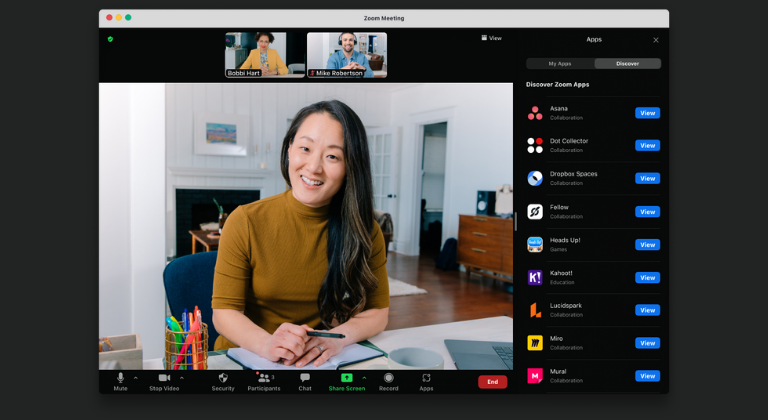Image resolution: width=768 pixels, height=420 pixels.
Task: Click View button for Kahoot!
Action: [x=647, y=278]
